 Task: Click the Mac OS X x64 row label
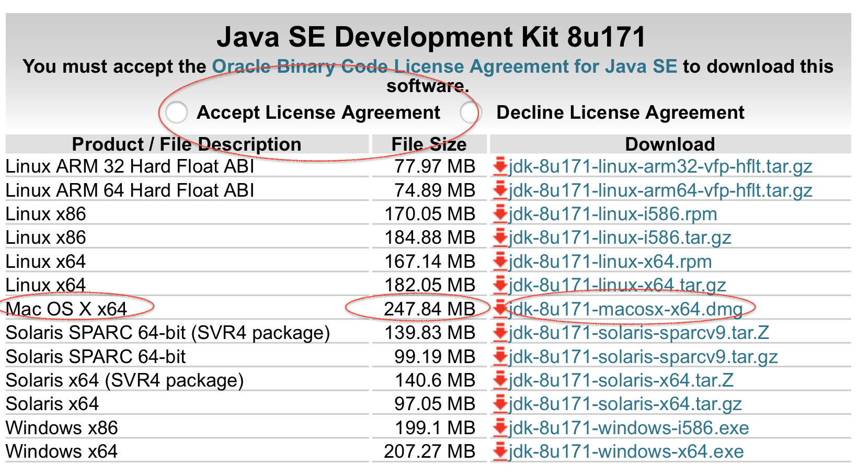[x=66, y=309]
